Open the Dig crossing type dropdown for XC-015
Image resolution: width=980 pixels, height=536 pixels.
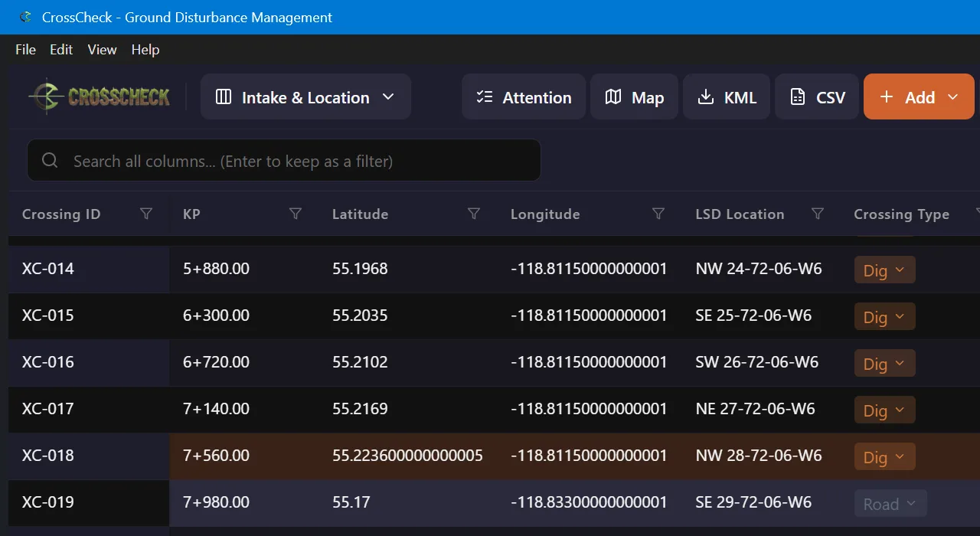(884, 316)
